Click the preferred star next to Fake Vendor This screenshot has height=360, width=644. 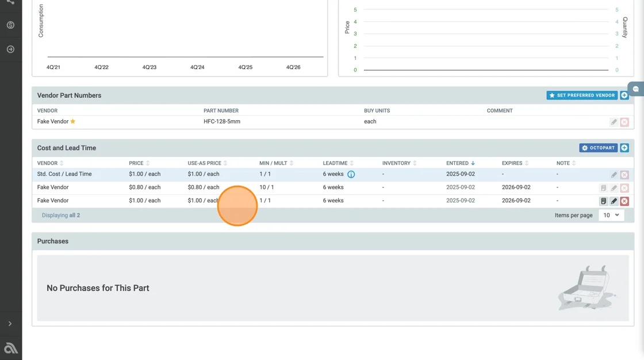pyautogui.click(x=73, y=121)
